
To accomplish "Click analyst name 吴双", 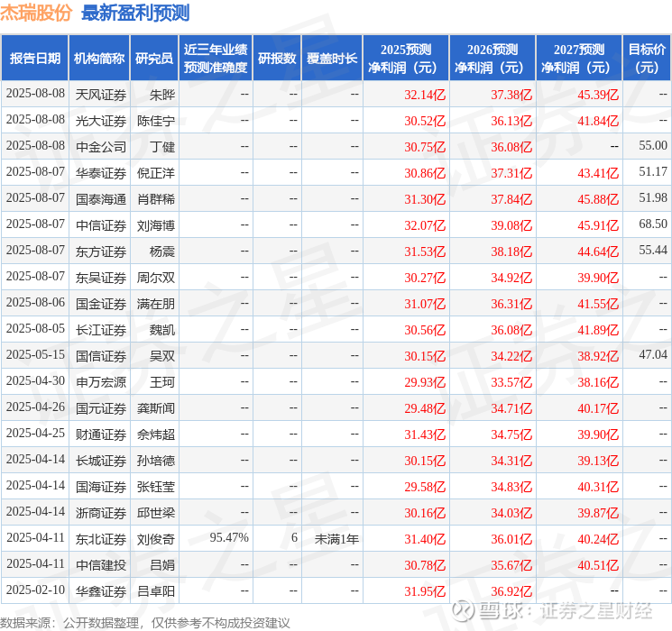I will click(x=162, y=356).
